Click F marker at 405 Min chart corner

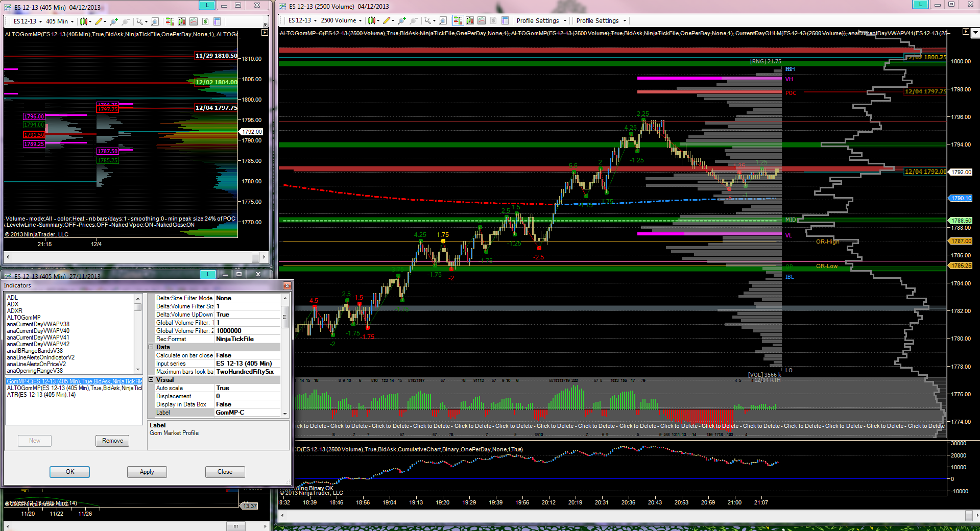pyautogui.click(x=265, y=33)
